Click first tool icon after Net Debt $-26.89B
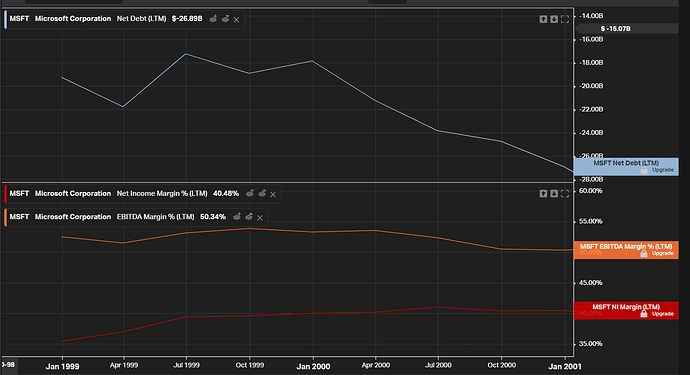The image size is (690, 375). [x=213, y=19]
